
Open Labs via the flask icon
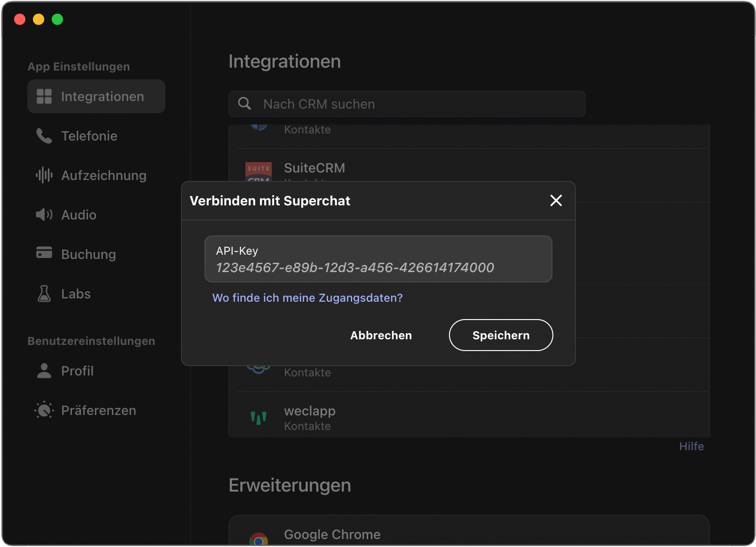44,294
